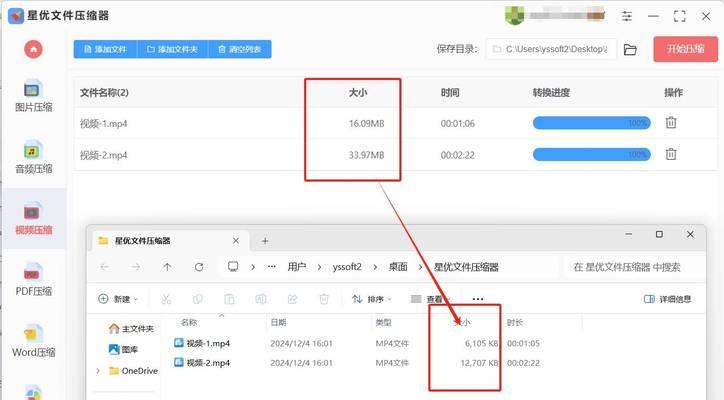
Task: Click the 清空列表 clear list button
Action: pyautogui.click(x=240, y=49)
